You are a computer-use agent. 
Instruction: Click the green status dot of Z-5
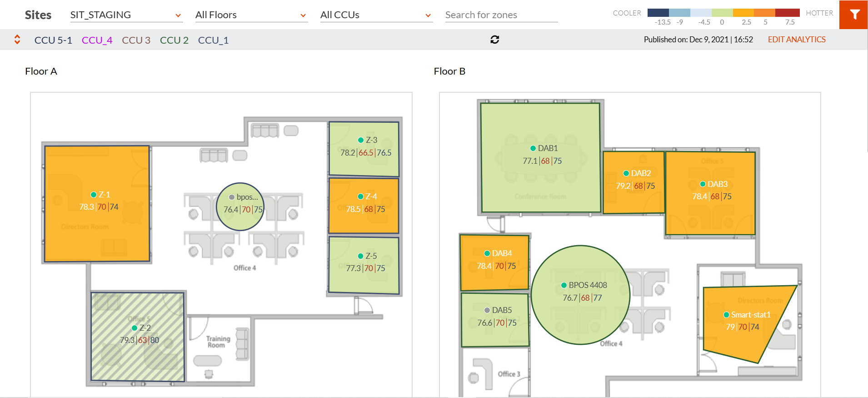[361, 256]
